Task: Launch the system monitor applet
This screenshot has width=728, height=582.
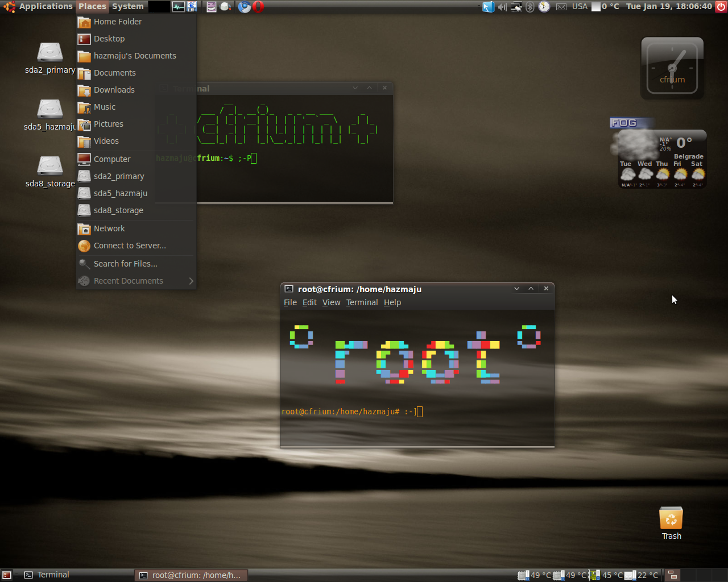Action: click(179, 7)
